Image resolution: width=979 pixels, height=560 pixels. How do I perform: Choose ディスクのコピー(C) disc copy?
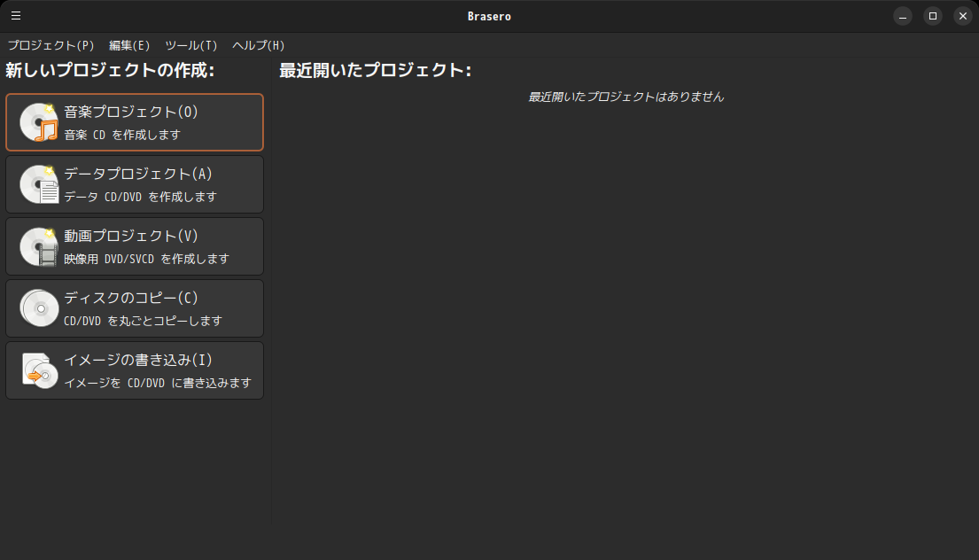(135, 308)
